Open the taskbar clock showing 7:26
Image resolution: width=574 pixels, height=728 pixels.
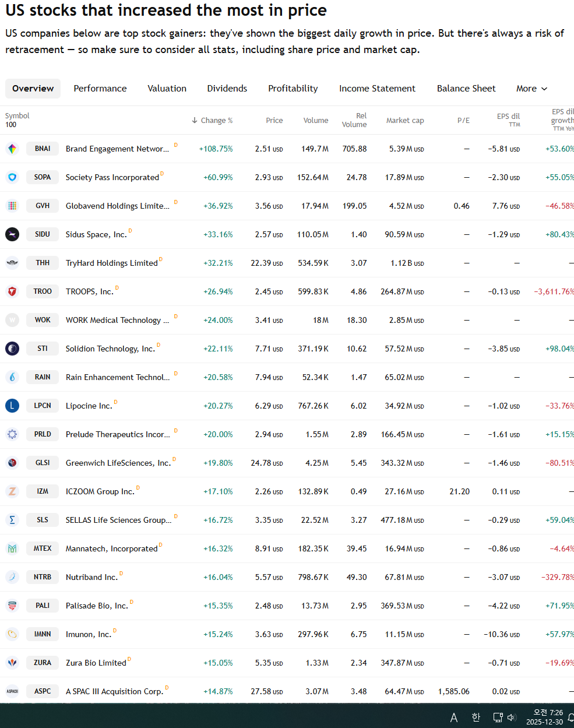(x=545, y=717)
